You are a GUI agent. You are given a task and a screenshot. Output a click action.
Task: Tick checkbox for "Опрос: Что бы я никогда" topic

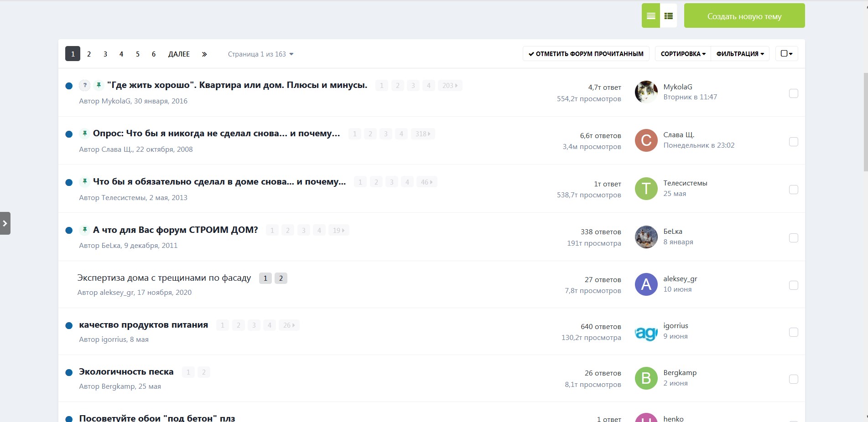click(794, 142)
